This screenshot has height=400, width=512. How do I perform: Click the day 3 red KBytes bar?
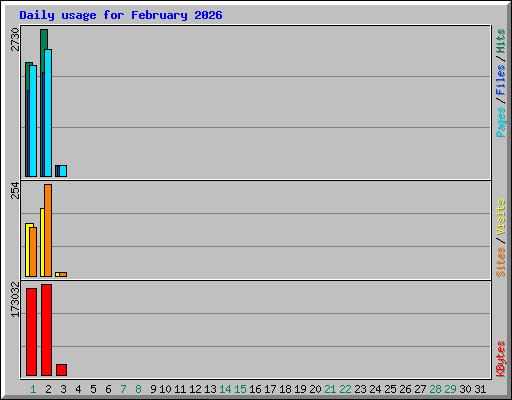pyautogui.click(x=61, y=370)
